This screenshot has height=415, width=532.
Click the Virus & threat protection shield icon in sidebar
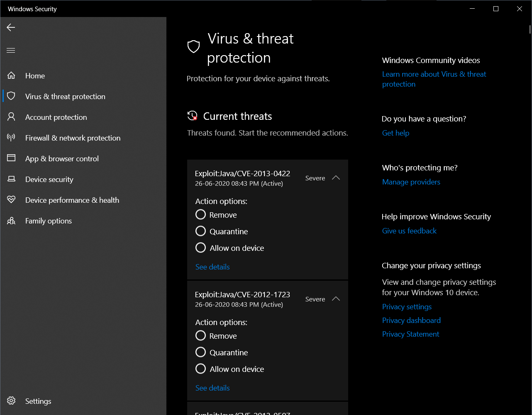(x=11, y=96)
